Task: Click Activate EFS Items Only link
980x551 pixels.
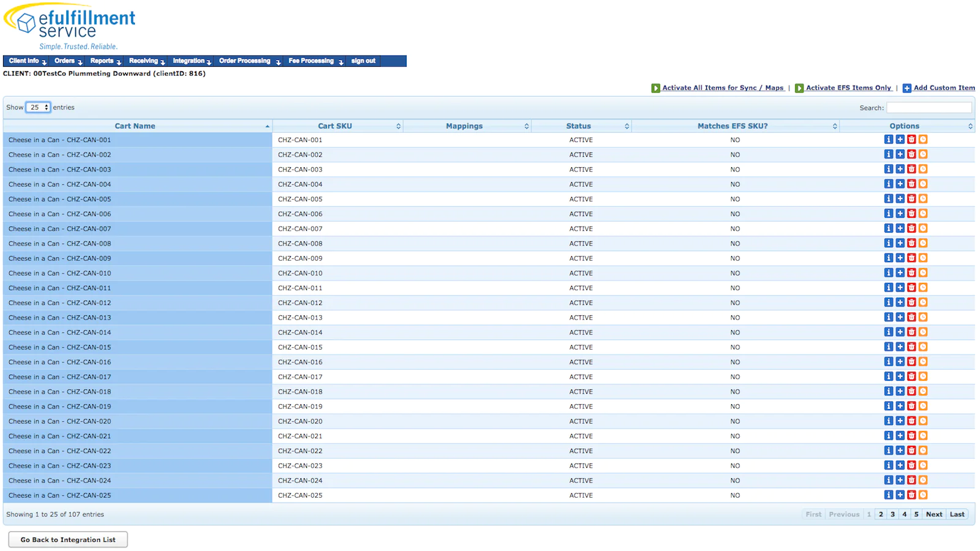Action: point(848,88)
